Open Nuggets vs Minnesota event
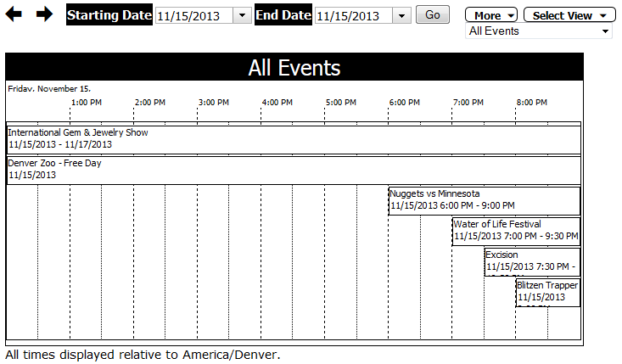Viewport: 622px width, 364px height. pos(485,200)
